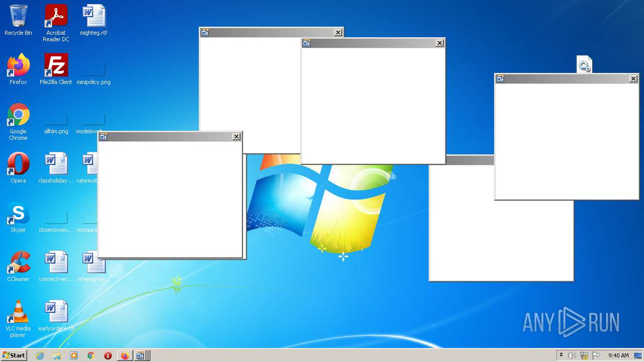Select the CCleaner desktop shortcut
This screenshot has height=362, width=644.
[18, 266]
